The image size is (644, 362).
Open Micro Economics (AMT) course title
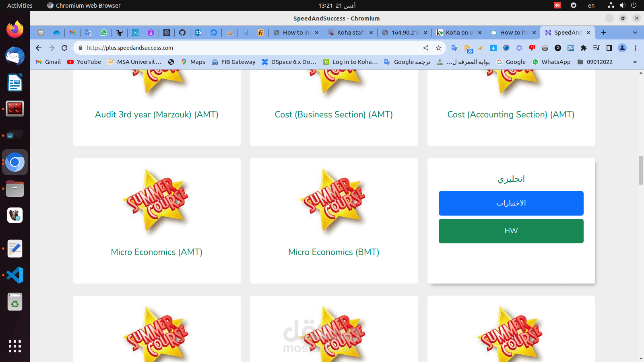(x=157, y=252)
